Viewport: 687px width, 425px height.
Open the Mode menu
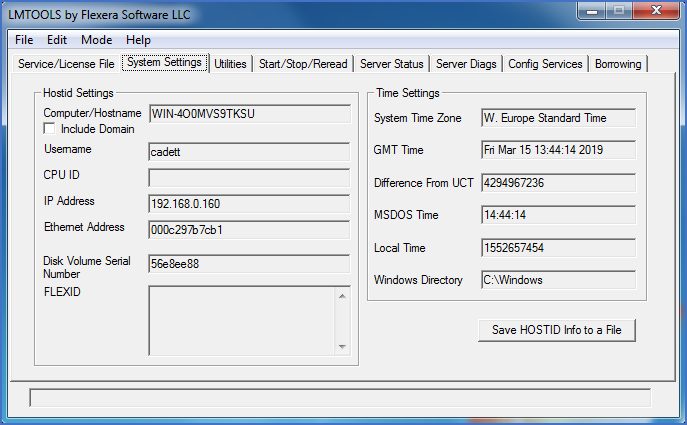(96, 40)
